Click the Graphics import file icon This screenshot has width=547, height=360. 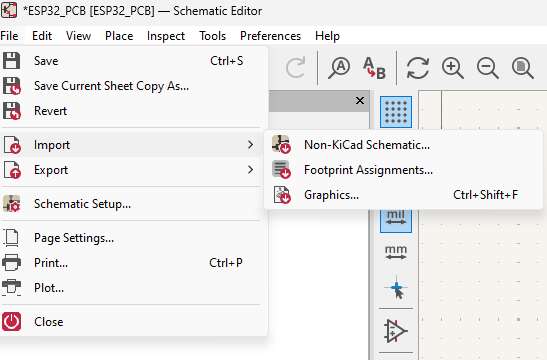[x=282, y=195]
